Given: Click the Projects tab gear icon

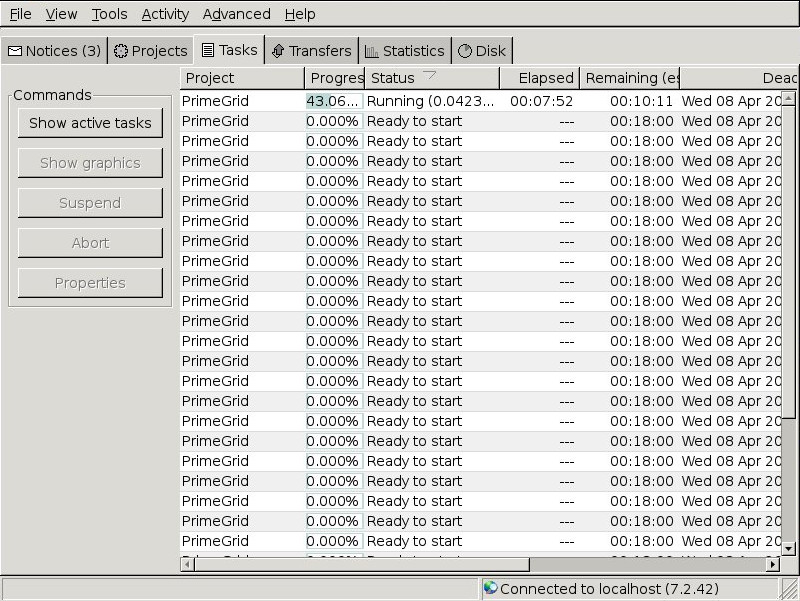Looking at the screenshot, I should point(121,51).
